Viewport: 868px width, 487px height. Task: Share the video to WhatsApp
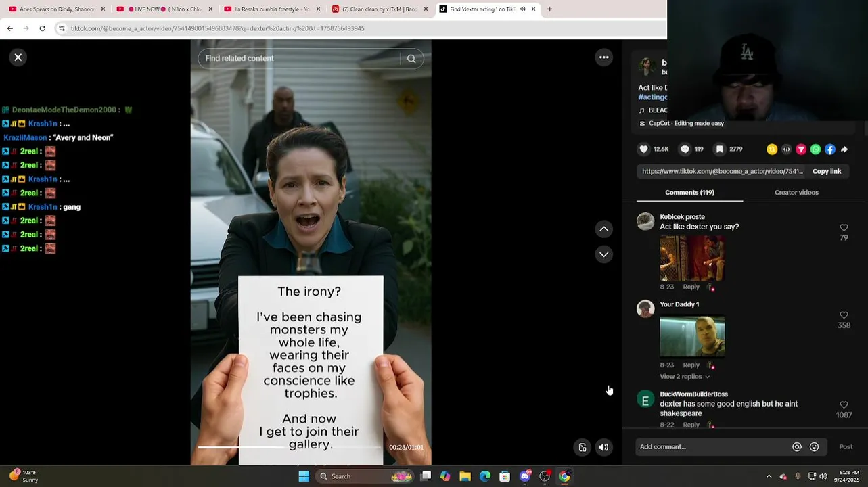coord(815,149)
